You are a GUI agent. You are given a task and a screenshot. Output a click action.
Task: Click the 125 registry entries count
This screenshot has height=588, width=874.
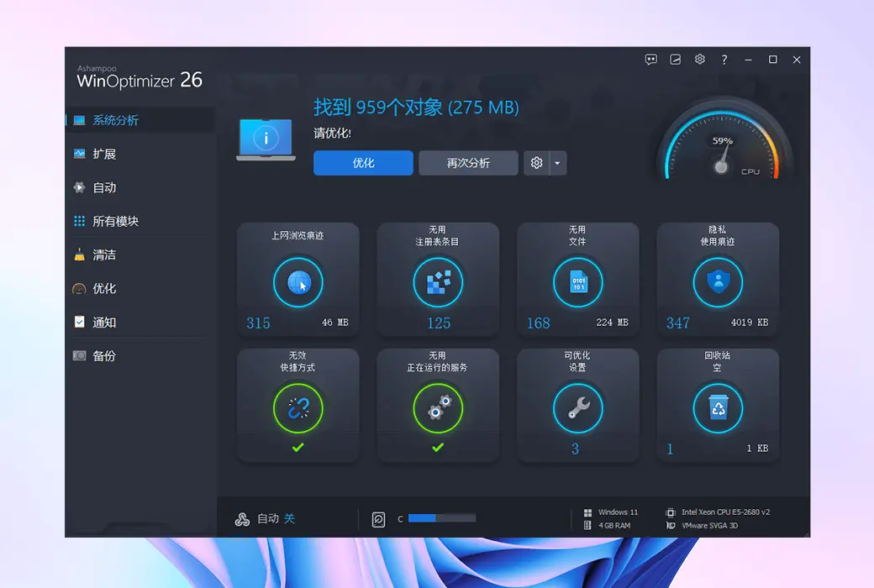point(439,323)
